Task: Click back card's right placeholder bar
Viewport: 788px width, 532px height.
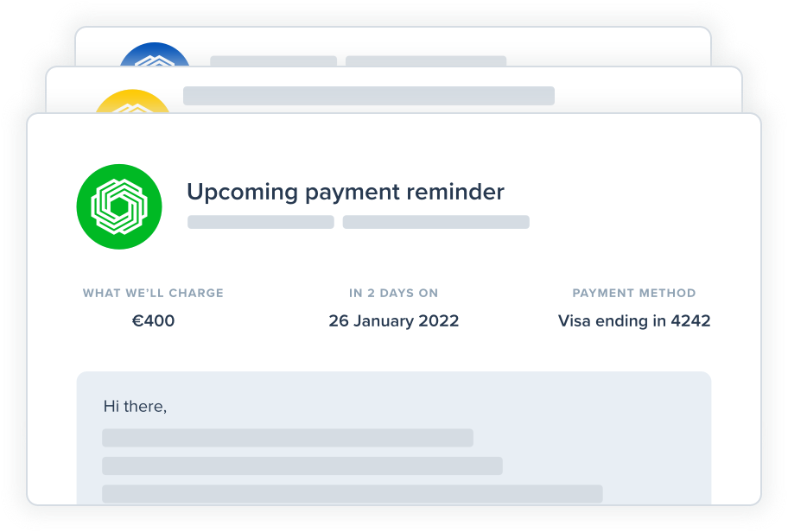Action: (426, 60)
